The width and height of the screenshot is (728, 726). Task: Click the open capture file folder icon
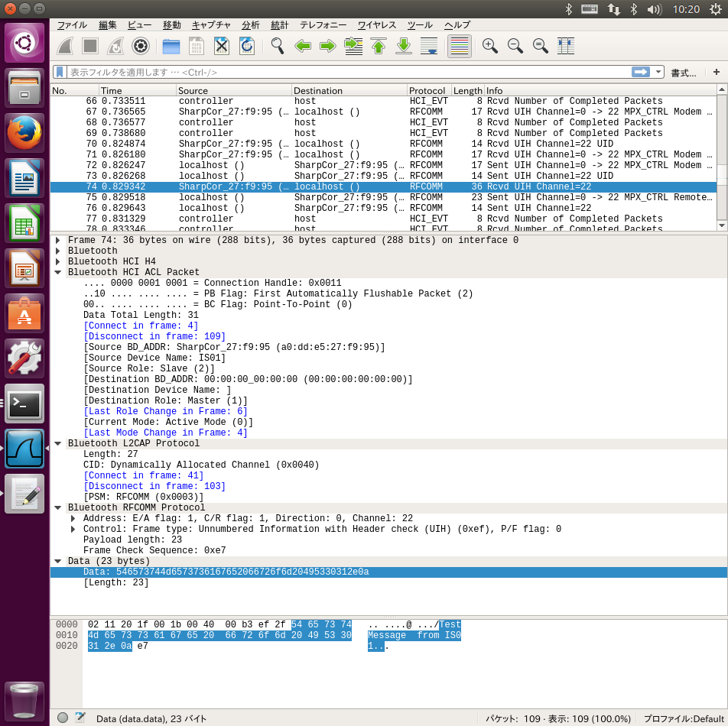point(171,46)
